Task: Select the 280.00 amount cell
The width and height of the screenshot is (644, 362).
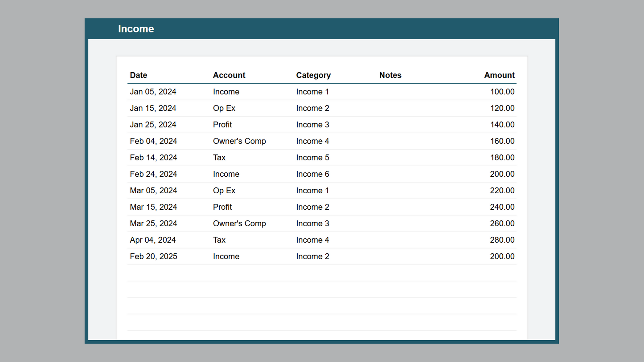Action: [x=502, y=240]
